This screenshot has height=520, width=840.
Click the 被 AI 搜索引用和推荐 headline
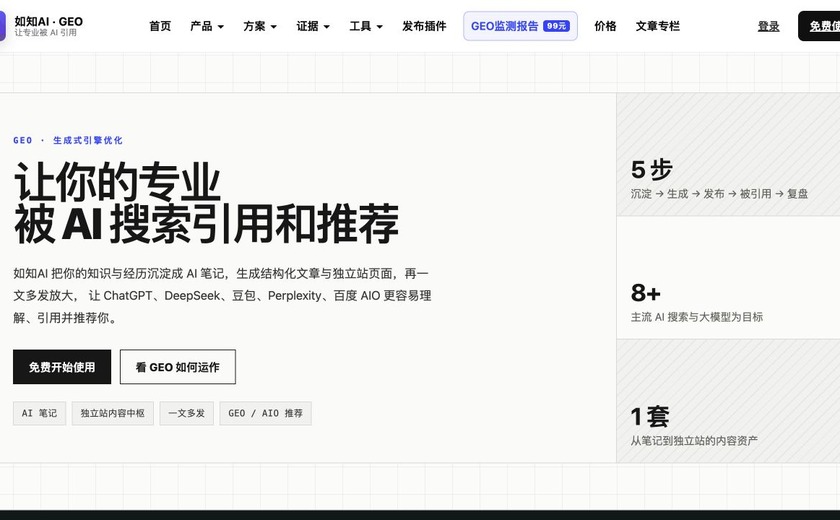click(206, 224)
